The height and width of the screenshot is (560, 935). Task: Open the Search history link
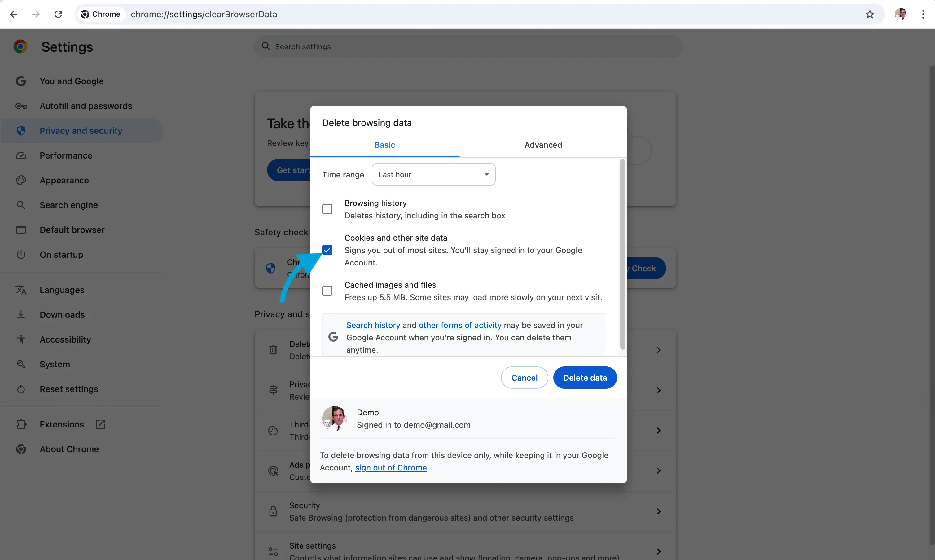coord(373,325)
